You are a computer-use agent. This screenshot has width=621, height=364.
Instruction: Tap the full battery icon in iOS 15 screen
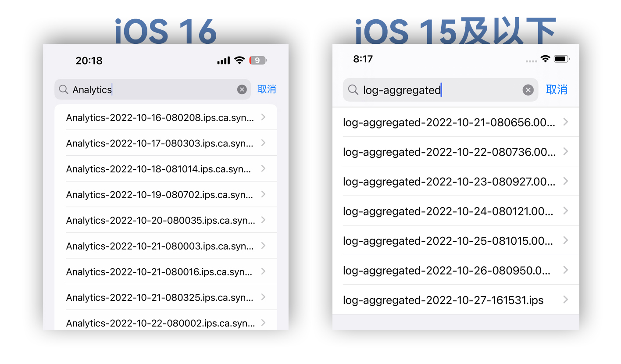tap(562, 59)
